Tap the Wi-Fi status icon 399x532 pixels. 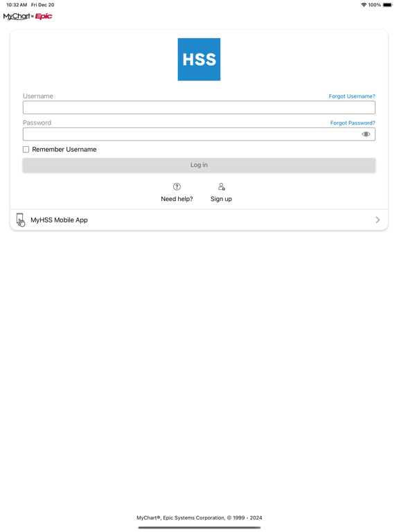364,5
